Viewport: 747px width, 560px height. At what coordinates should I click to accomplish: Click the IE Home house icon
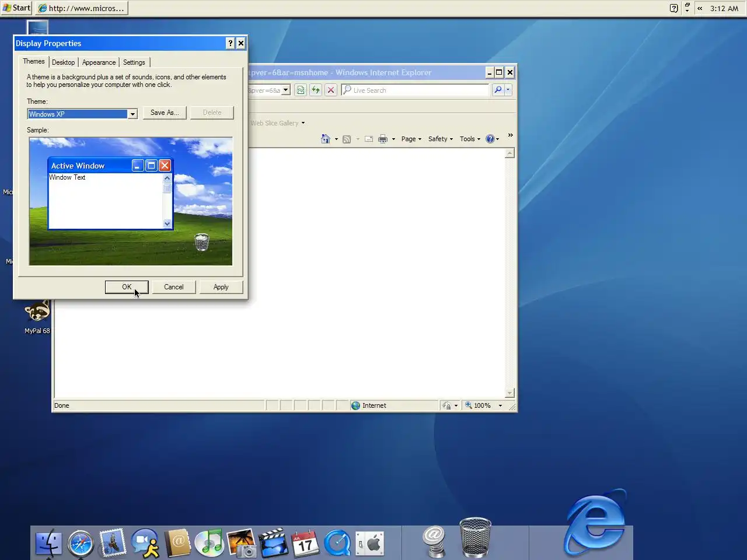(326, 139)
